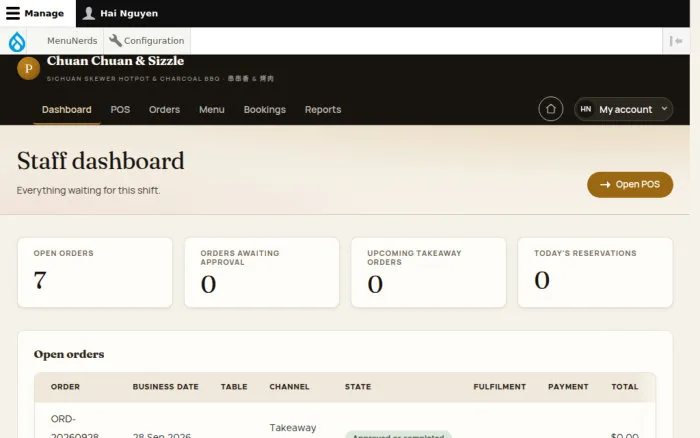
Task: Click the Staff dashboard heading
Action: click(x=100, y=161)
